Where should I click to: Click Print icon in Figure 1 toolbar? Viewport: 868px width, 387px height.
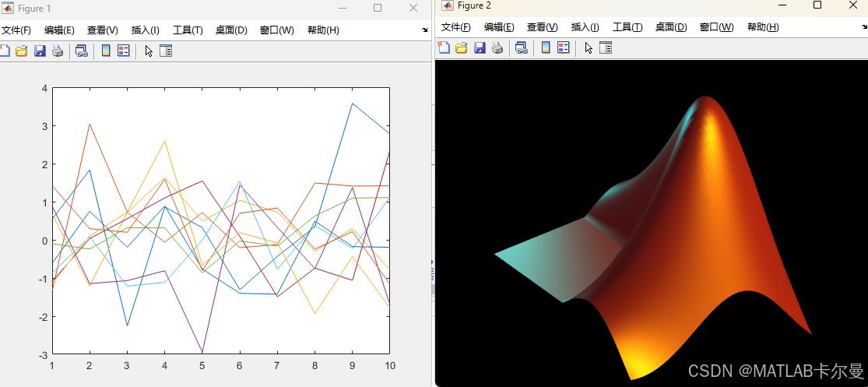(x=58, y=51)
